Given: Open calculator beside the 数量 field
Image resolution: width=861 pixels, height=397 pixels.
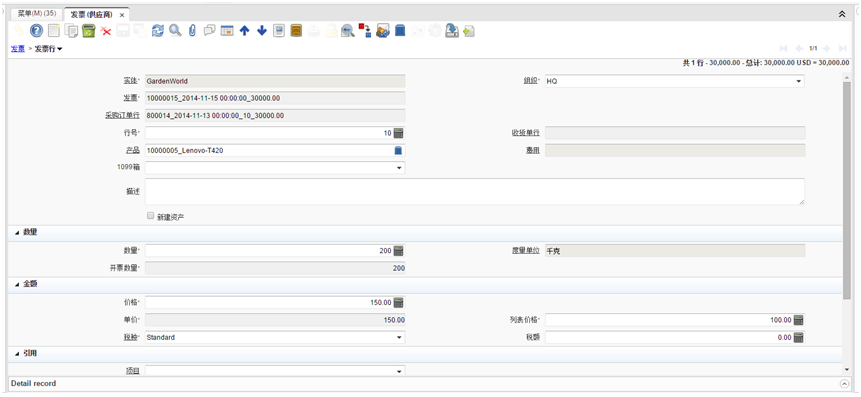Looking at the screenshot, I should (399, 251).
